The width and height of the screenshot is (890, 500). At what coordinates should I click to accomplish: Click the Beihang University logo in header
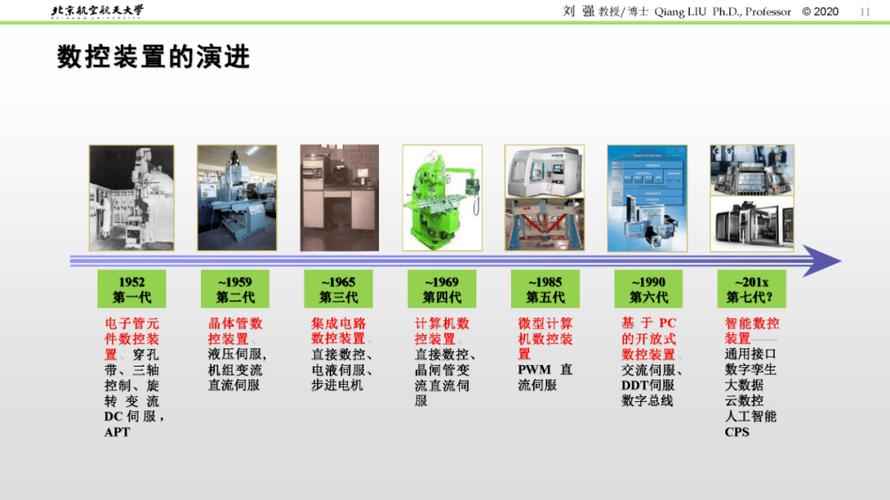97,11
